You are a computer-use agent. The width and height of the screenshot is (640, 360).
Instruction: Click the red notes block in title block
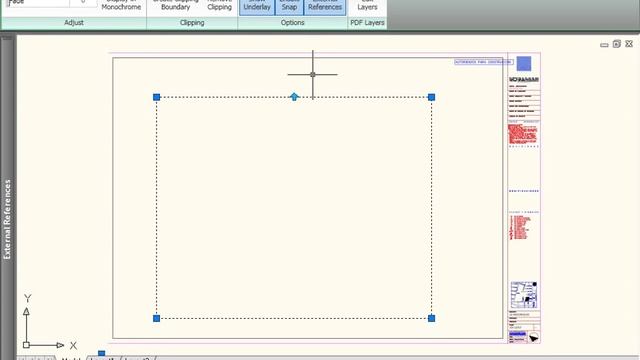click(x=523, y=134)
